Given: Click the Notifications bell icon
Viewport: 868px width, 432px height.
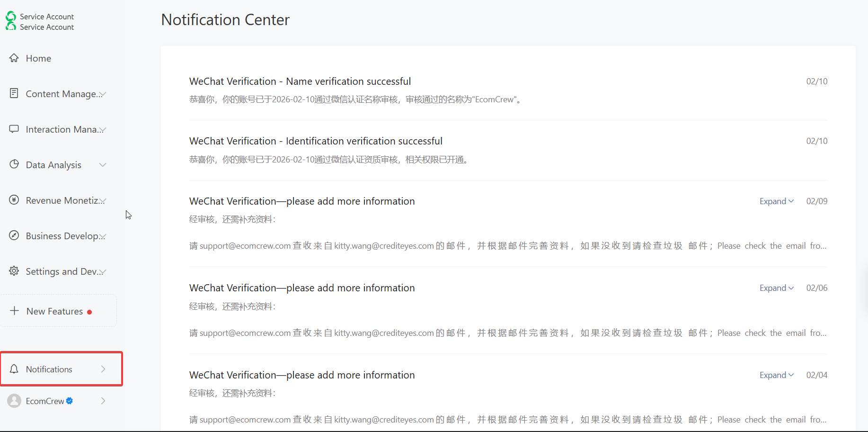Looking at the screenshot, I should 14,369.
